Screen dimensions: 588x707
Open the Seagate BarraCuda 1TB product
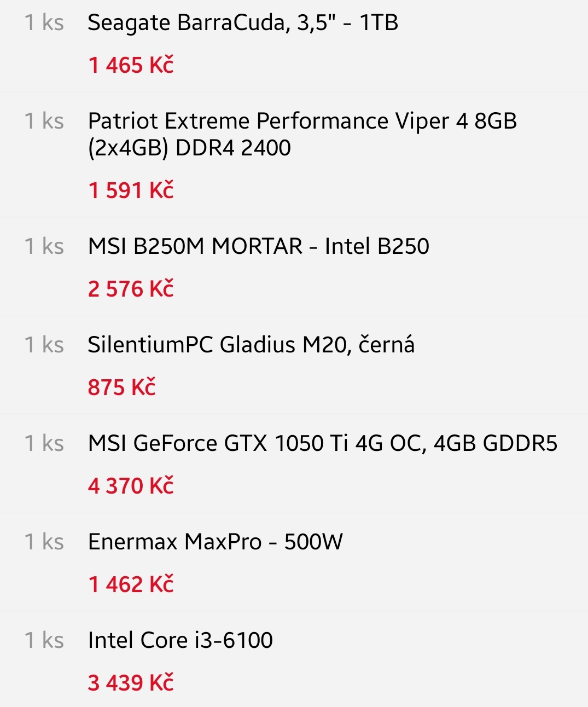pyautogui.click(x=243, y=24)
